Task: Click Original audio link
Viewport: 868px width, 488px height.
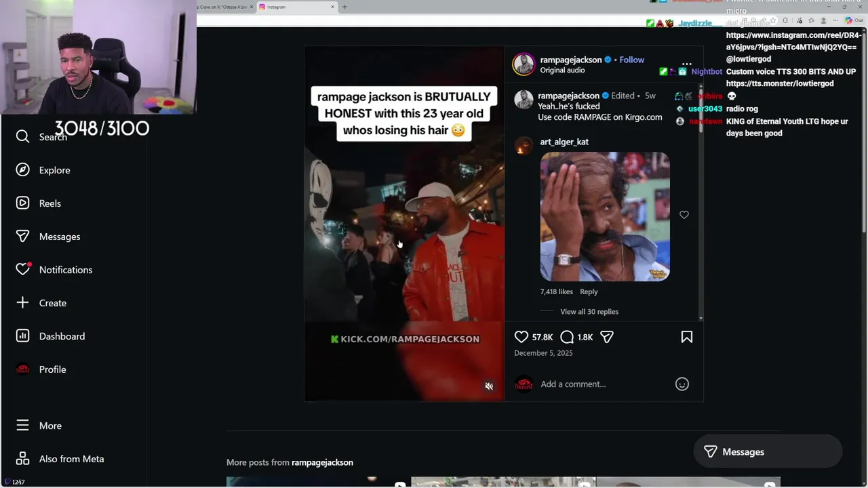Action: click(x=562, y=70)
